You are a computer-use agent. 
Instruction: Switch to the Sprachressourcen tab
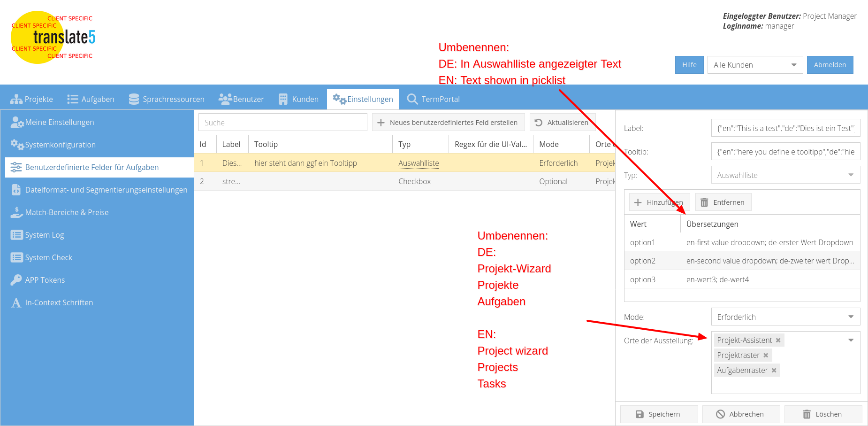tap(167, 99)
